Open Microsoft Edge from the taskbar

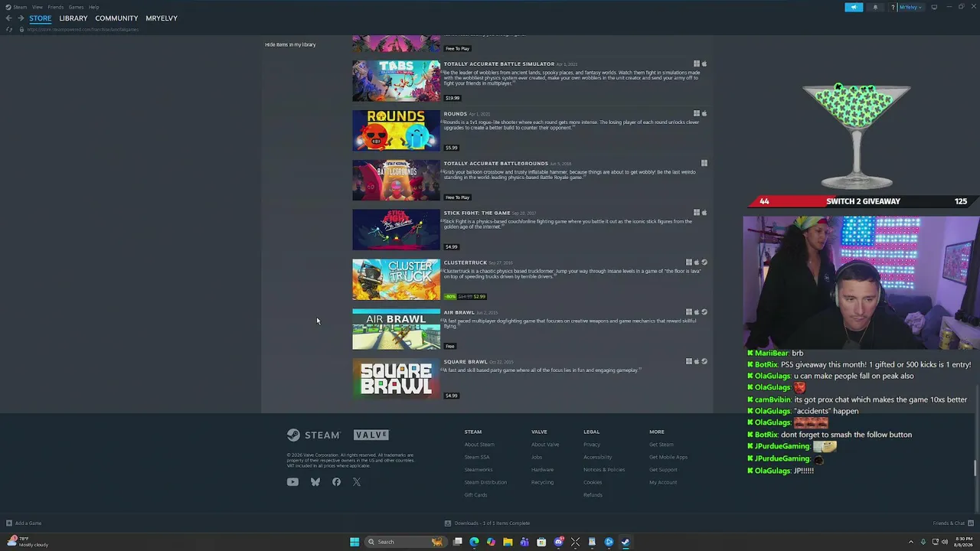474,542
